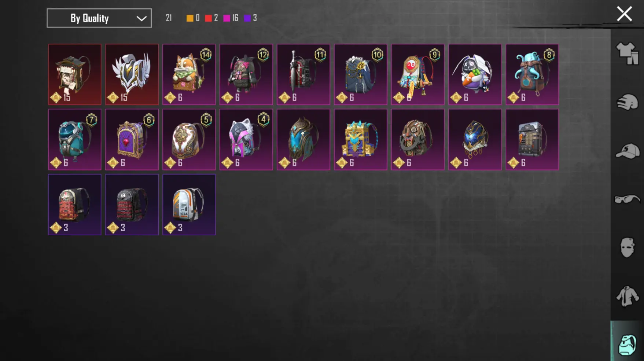Pick the golden pharaoh backpack
The width and height of the screenshot is (644, 361).
pos(361,140)
